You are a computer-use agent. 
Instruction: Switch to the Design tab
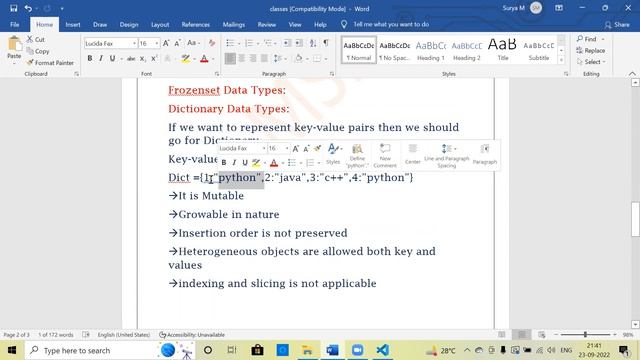(x=129, y=24)
